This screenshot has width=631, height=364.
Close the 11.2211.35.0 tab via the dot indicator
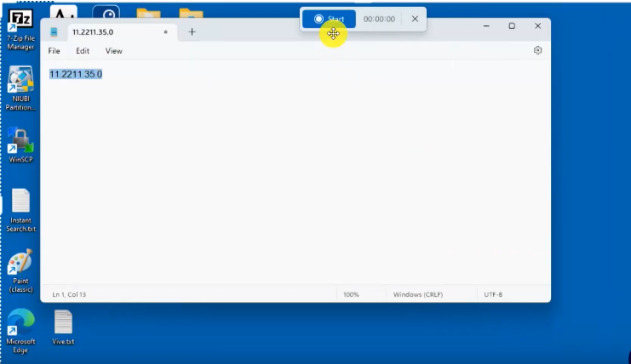tap(165, 31)
